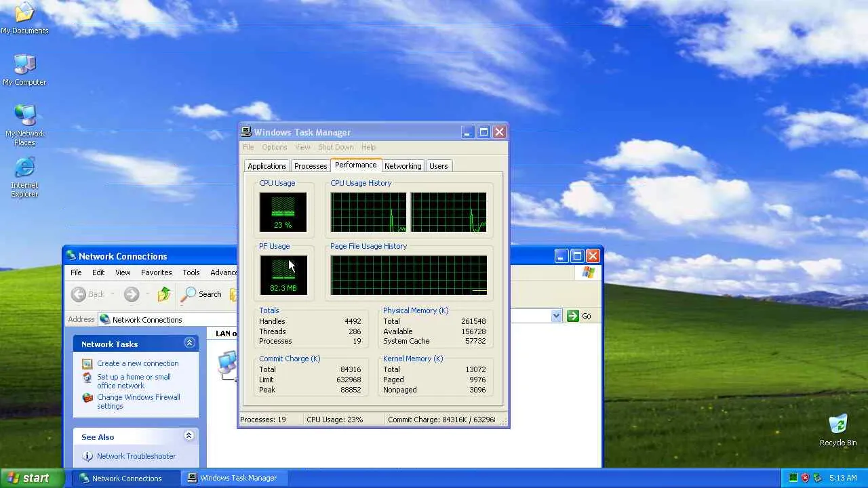Open the View menu in Task Manager
Screen dimensions: 868x488
pyautogui.click(x=302, y=147)
